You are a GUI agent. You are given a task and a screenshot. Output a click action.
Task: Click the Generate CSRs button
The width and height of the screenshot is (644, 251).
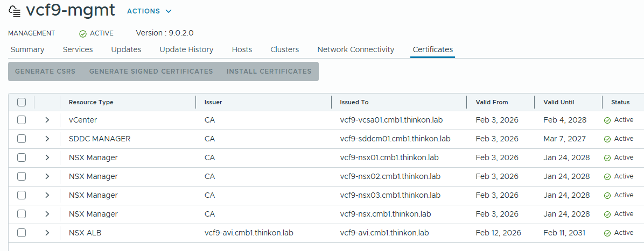pos(45,71)
